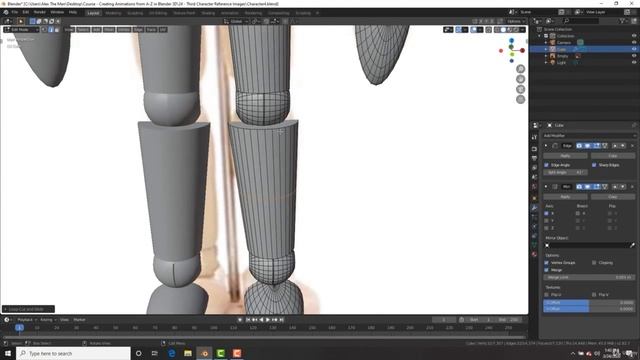This screenshot has height=360, width=640.
Task: Click the viewport zoom navigation gizmo
Action: (520, 69)
